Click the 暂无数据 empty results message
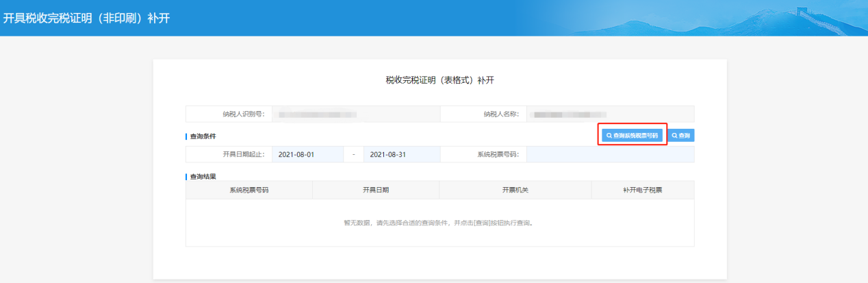Image resolution: width=868 pixels, height=283 pixels. [438, 223]
